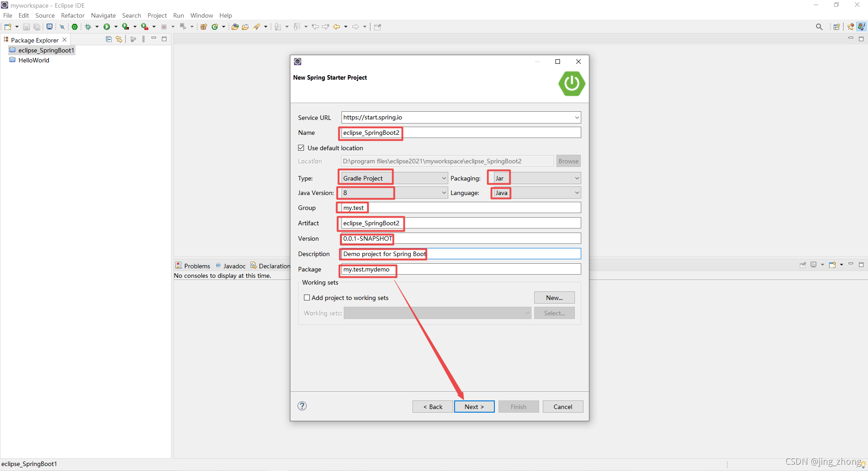The width and height of the screenshot is (868, 471).
Task: Open the Java Version dropdown
Action: pyautogui.click(x=444, y=193)
